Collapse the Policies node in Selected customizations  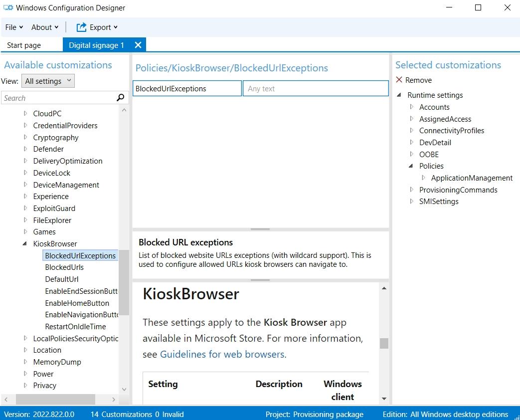pyautogui.click(x=411, y=166)
